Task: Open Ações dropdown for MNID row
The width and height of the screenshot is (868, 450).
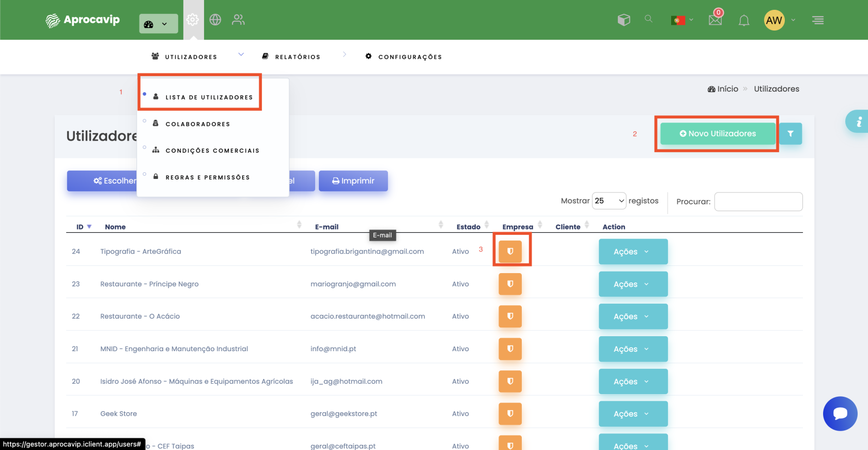Action: pyautogui.click(x=633, y=349)
